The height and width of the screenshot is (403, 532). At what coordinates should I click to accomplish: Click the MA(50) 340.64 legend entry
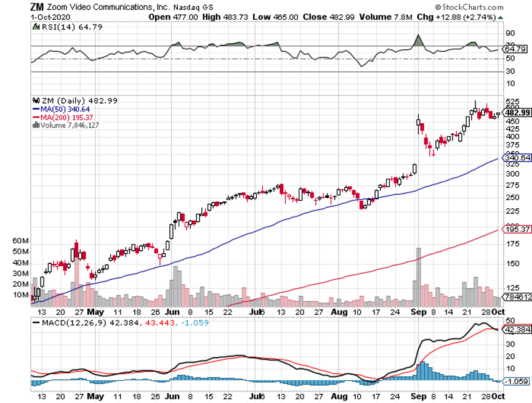click(x=61, y=109)
